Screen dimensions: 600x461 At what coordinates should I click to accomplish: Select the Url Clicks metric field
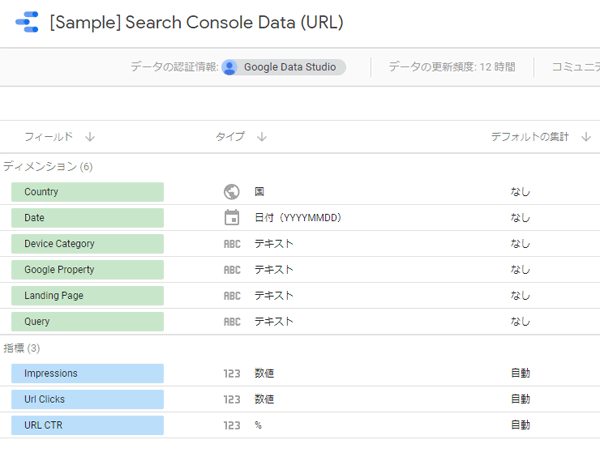click(88, 399)
